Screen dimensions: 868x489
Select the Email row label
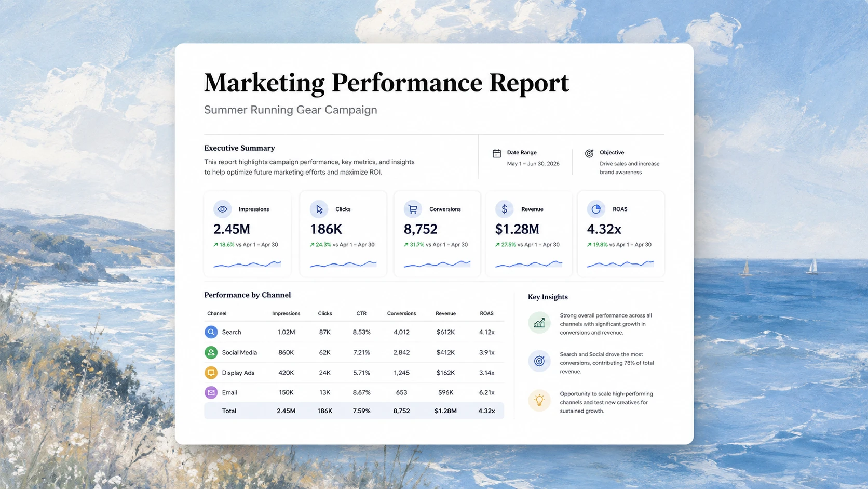coord(229,392)
